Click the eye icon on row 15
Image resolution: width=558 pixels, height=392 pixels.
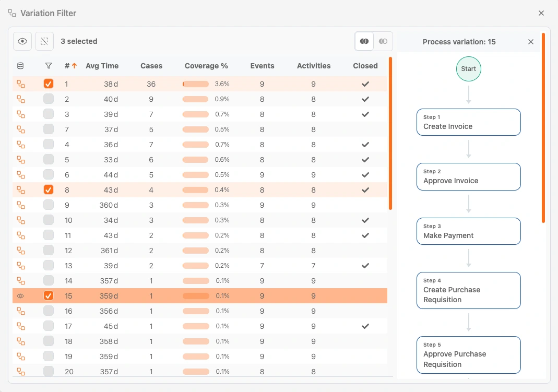click(x=21, y=296)
